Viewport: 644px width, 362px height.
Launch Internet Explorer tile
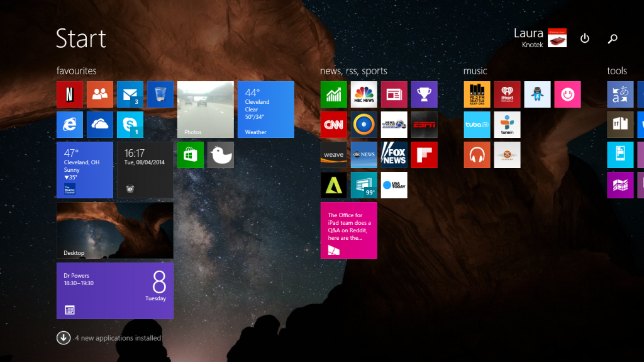[x=69, y=125]
